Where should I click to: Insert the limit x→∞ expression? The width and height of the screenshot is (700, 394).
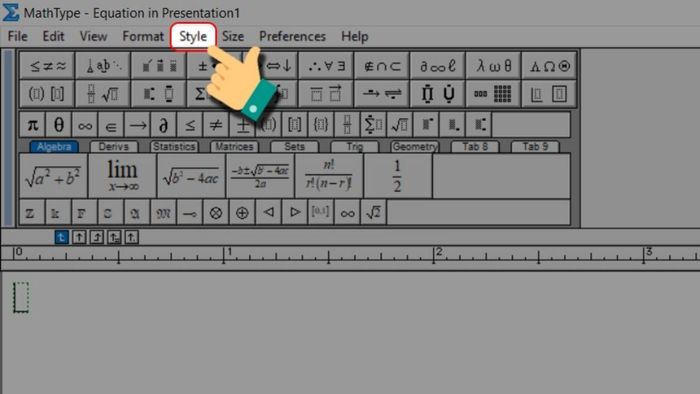tap(122, 176)
